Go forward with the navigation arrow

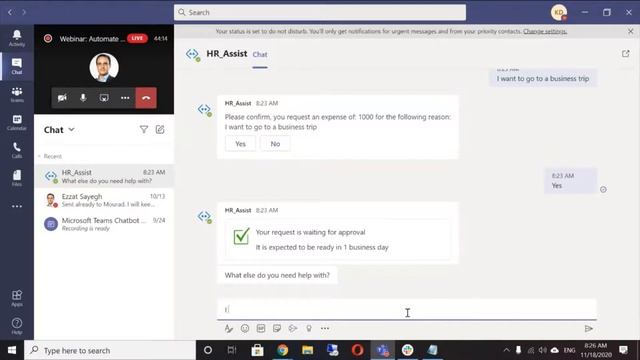(x=24, y=12)
